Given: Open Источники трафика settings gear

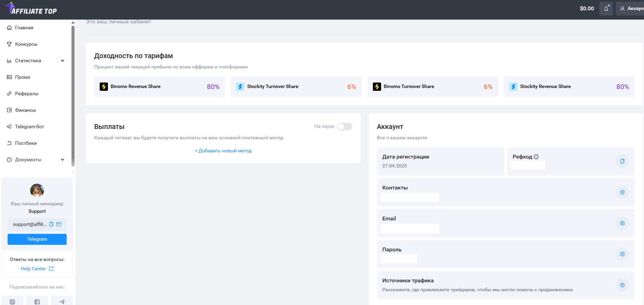Looking at the screenshot, I should point(622,285).
